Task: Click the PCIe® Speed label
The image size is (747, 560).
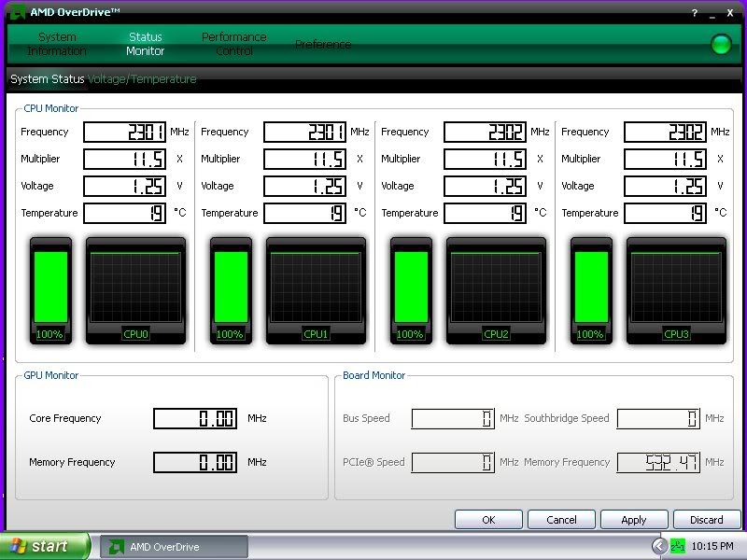Action: [x=373, y=462]
